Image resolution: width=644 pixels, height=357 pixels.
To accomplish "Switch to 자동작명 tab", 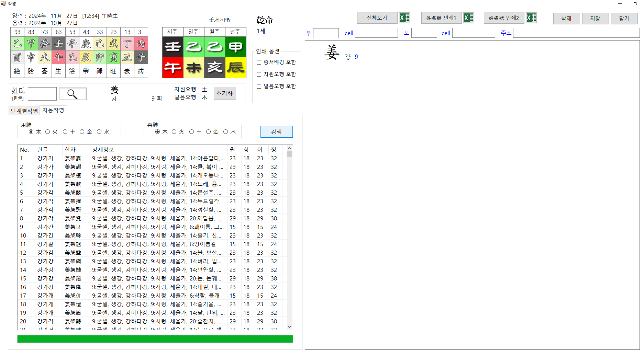I will 53,110.
